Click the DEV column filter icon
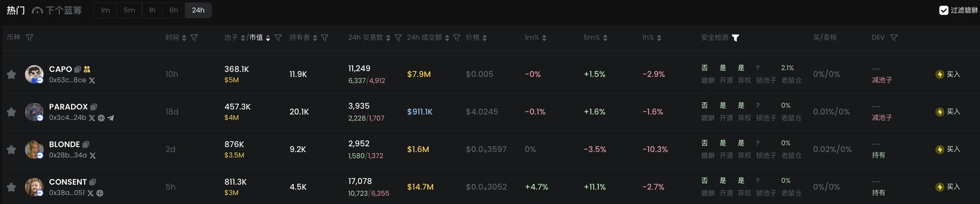 click(x=894, y=38)
